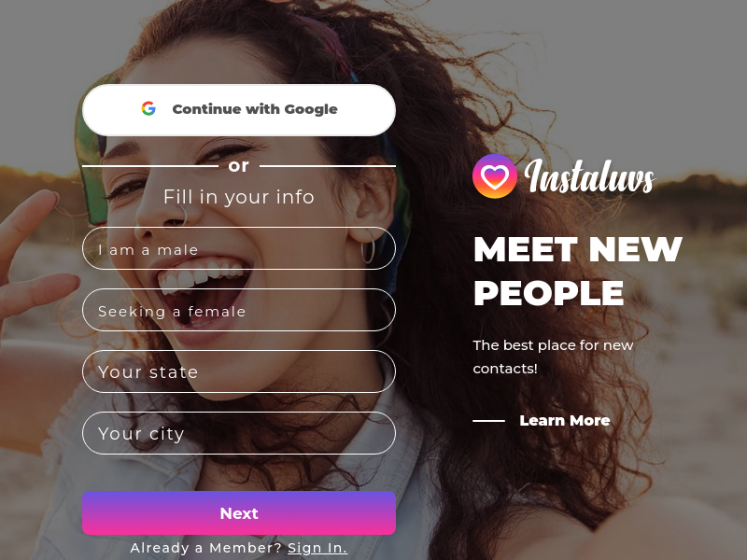Image resolution: width=747 pixels, height=560 pixels.
Task: Click the Google G logo icon
Action: click(x=148, y=108)
